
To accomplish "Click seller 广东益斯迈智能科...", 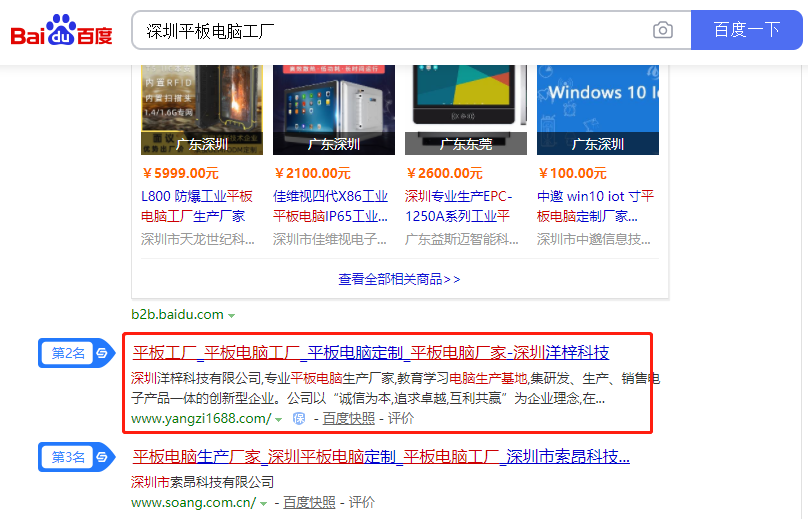I will click(462, 239).
